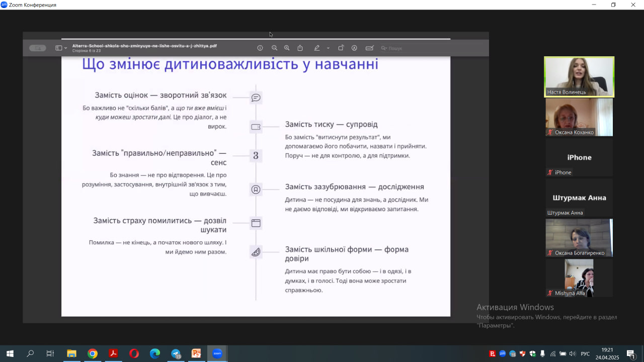Click the wallet icon on the slide timeline
Image resolution: width=644 pixels, height=362 pixels.
tap(256, 127)
